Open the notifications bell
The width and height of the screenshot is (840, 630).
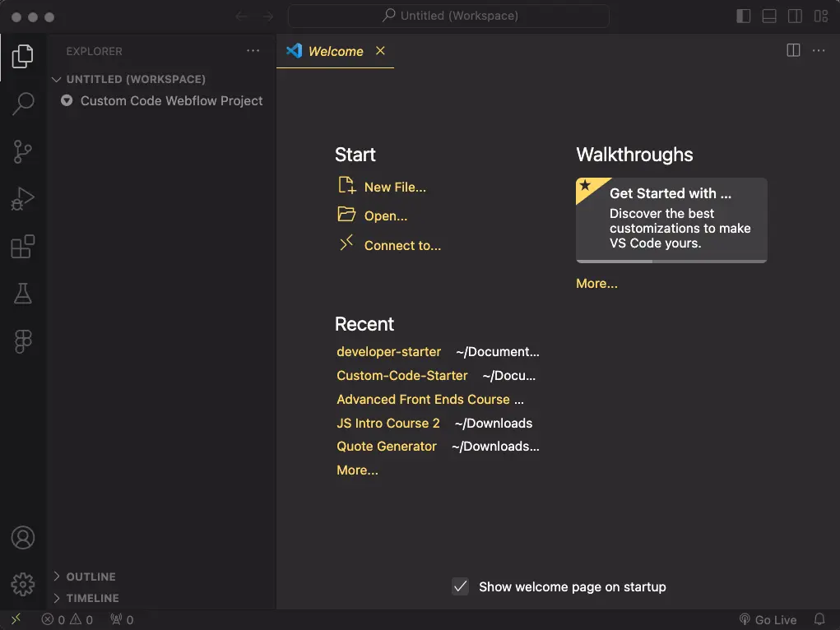point(819,620)
